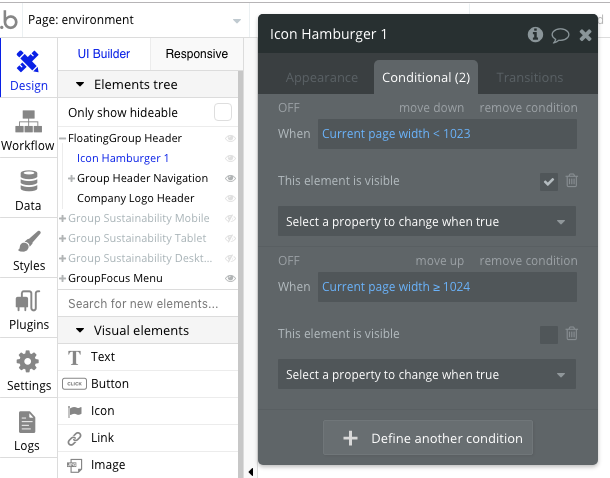
Task: Open the Design section in sidebar
Action: click(29, 71)
